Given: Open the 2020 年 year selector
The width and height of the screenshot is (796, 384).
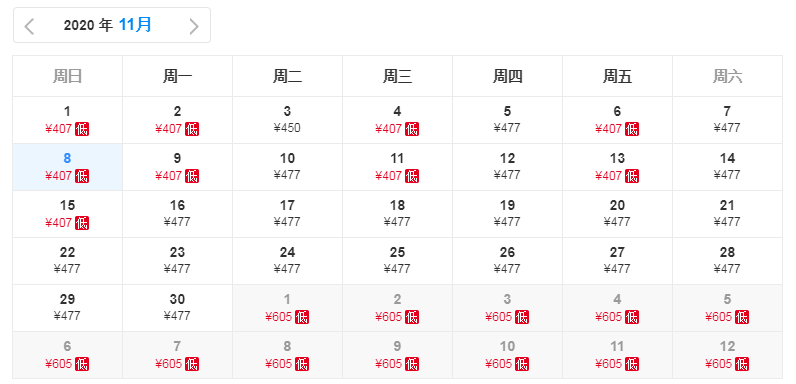Looking at the screenshot, I should tap(88, 25).
